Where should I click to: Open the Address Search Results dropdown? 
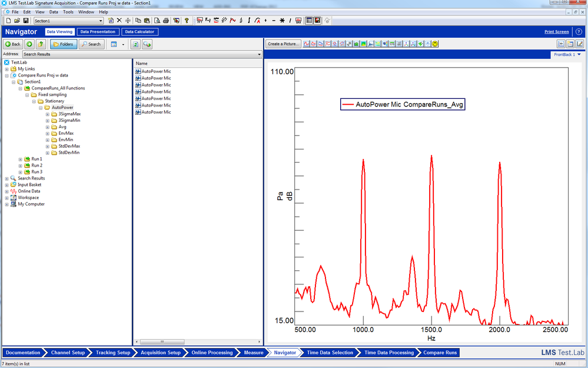pyautogui.click(x=259, y=54)
